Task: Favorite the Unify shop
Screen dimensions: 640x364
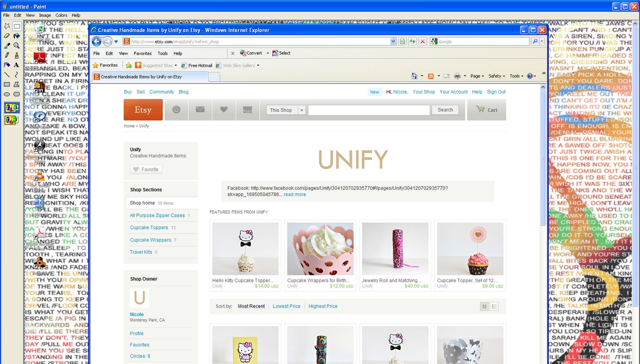Action: [x=146, y=169]
